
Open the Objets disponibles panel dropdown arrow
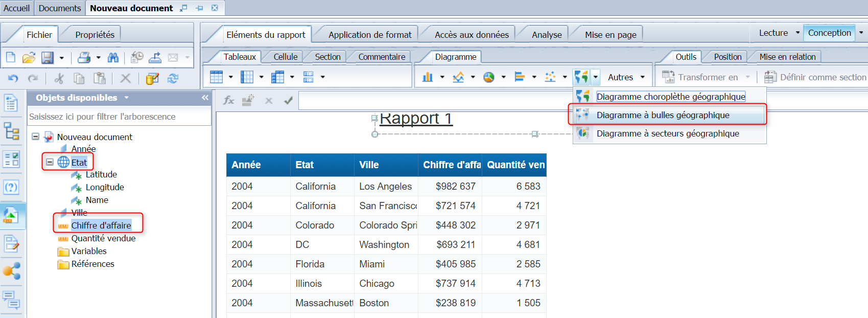tap(127, 98)
